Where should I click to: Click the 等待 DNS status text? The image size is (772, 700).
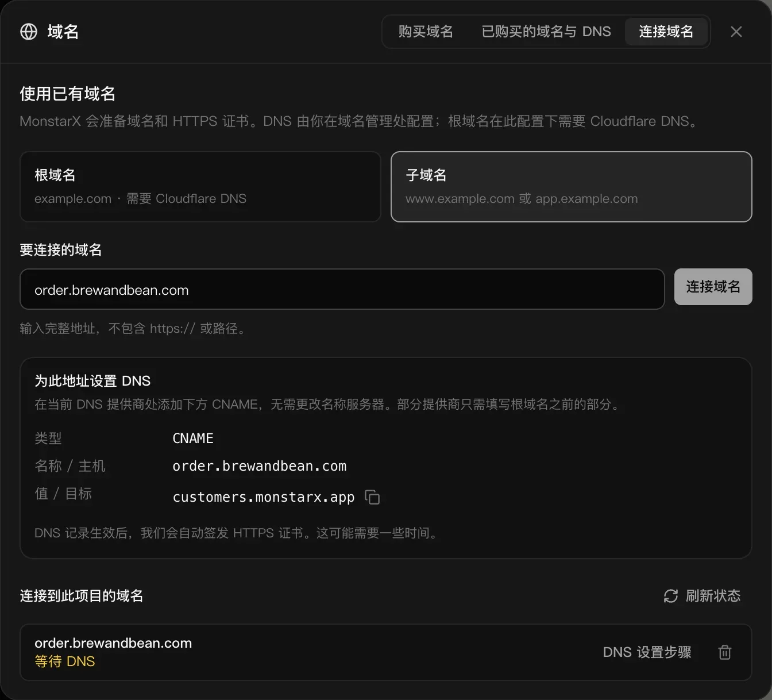coord(65,661)
